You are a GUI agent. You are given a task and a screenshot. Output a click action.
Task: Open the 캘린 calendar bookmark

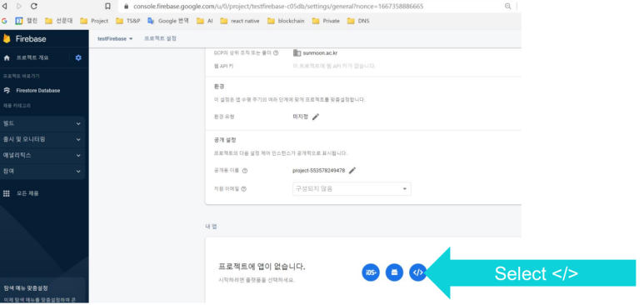27,21
